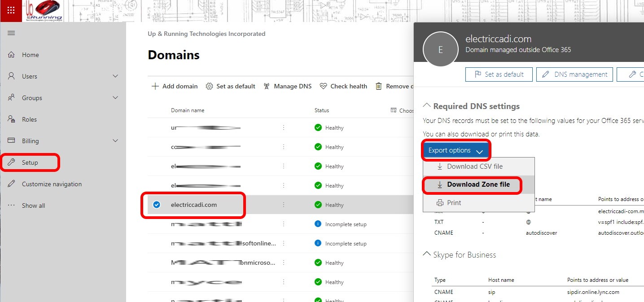
Task: Click the Roles icon in sidebar
Action: 12,119
